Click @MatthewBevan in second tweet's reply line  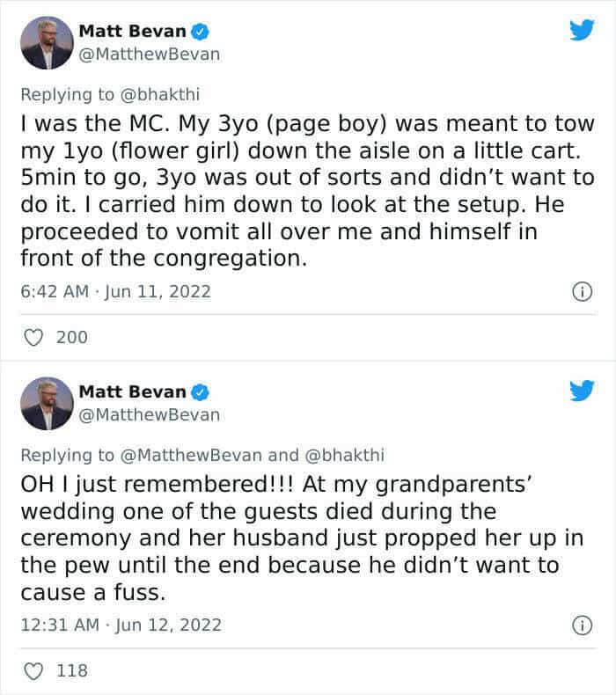(190, 455)
